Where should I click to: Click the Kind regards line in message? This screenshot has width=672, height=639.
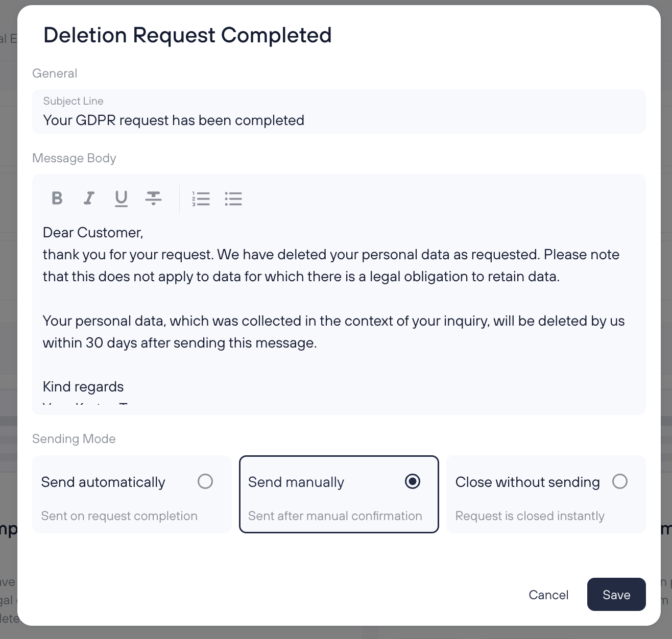pyautogui.click(x=83, y=387)
